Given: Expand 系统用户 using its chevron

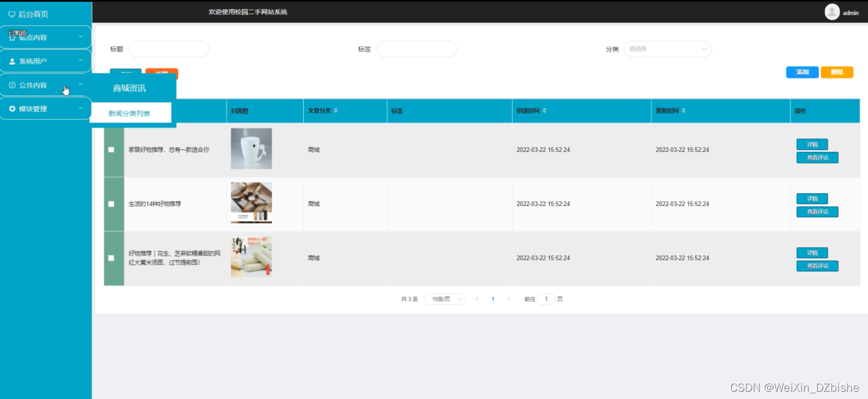Looking at the screenshot, I should (x=81, y=61).
